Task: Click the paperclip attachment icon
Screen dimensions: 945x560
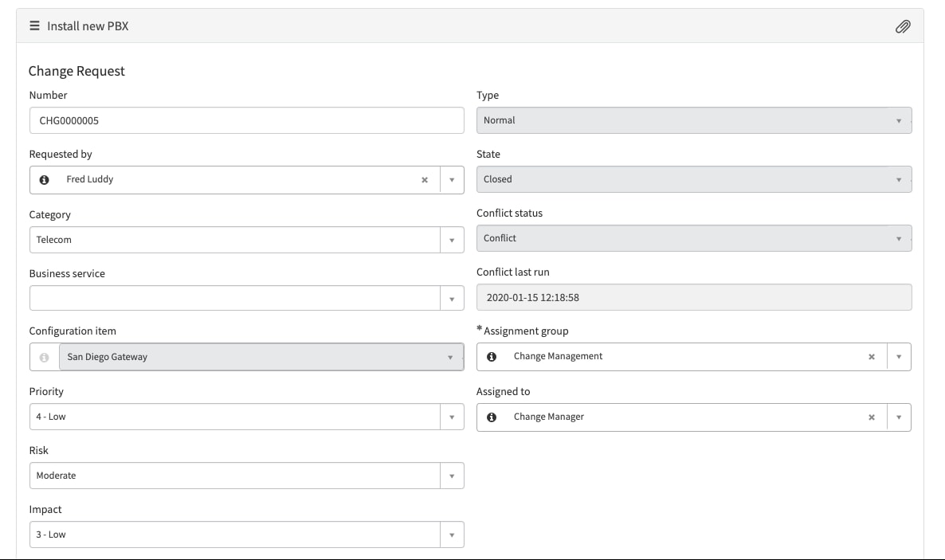Action: [904, 25]
